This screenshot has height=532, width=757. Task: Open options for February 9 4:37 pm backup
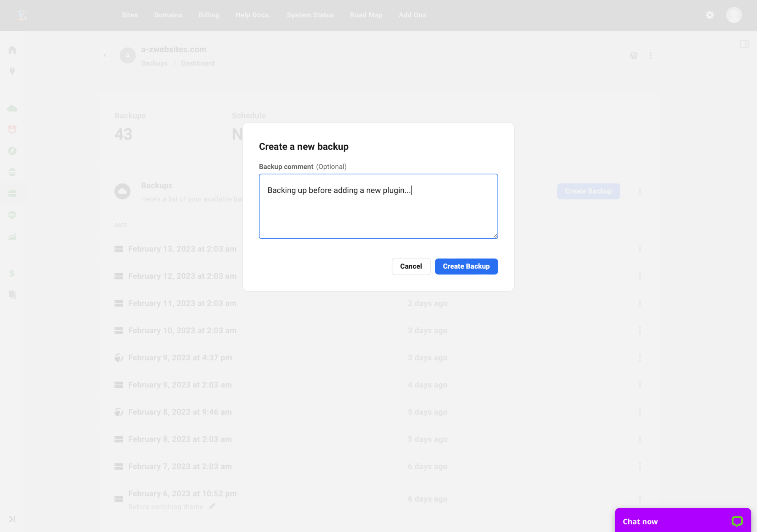(x=640, y=358)
